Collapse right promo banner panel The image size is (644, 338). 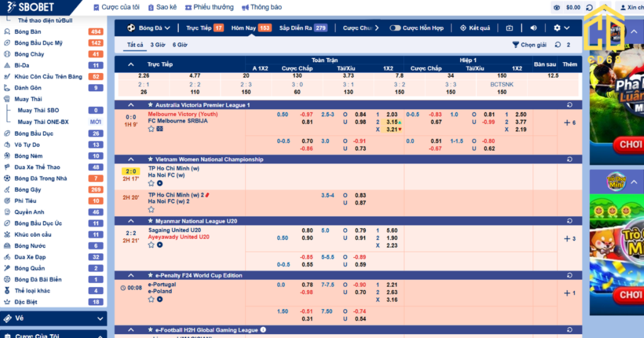[x=634, y=31]
